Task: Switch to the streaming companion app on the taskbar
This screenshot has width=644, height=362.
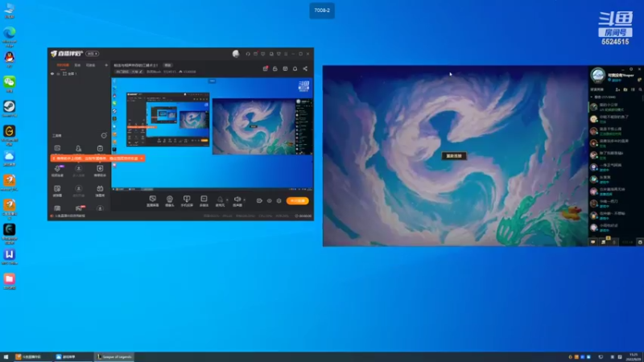Action: [x=32, y=357]
